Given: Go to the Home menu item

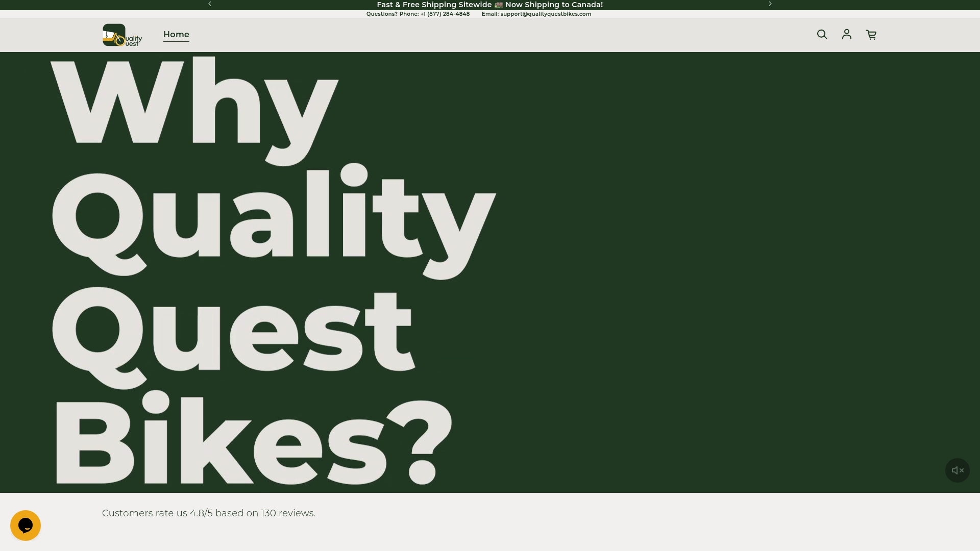Looking at the screenshot, I should click(x=176, y=34).
